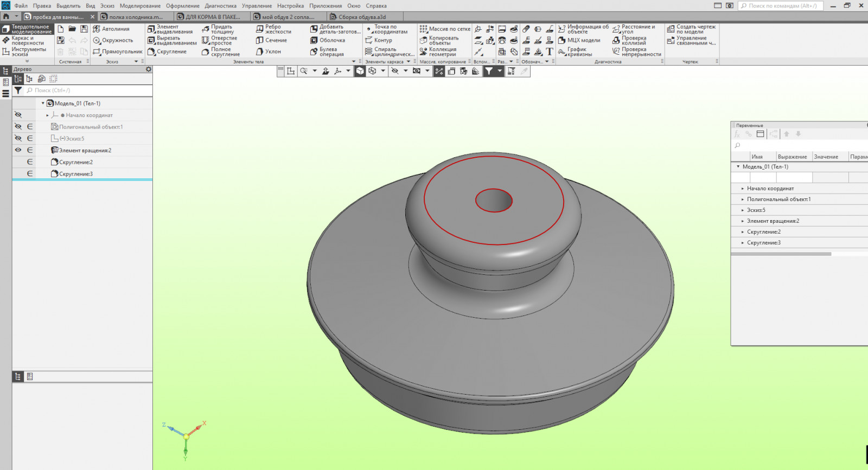
Task: Toggle structure view mode in tree toolbar
Action: pyautogui.click(x=18, y=79)
